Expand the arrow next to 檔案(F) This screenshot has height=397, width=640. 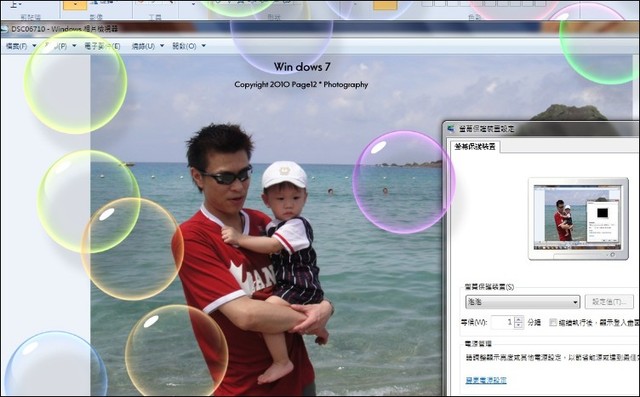[34, 46]
